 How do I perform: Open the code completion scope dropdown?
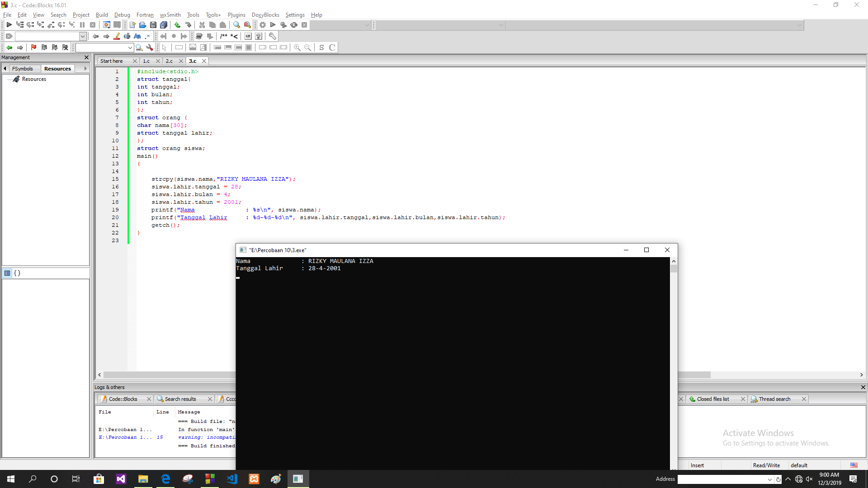pyautogui.click(x=501, y=25)
